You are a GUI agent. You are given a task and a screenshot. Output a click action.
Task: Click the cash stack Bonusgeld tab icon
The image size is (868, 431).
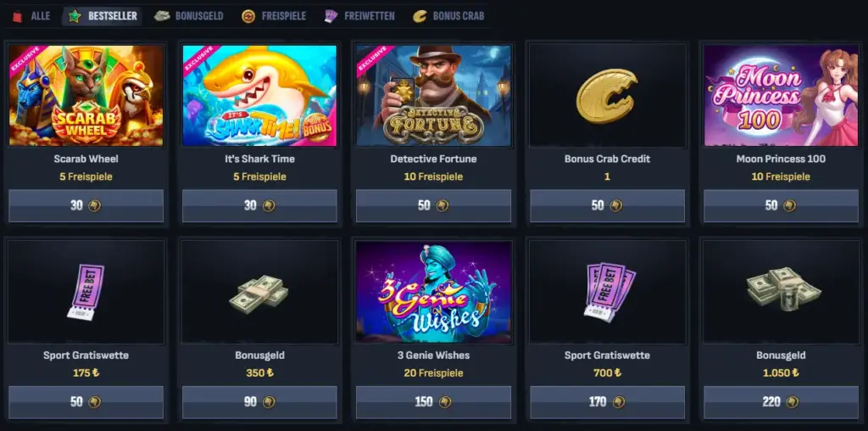162,16
